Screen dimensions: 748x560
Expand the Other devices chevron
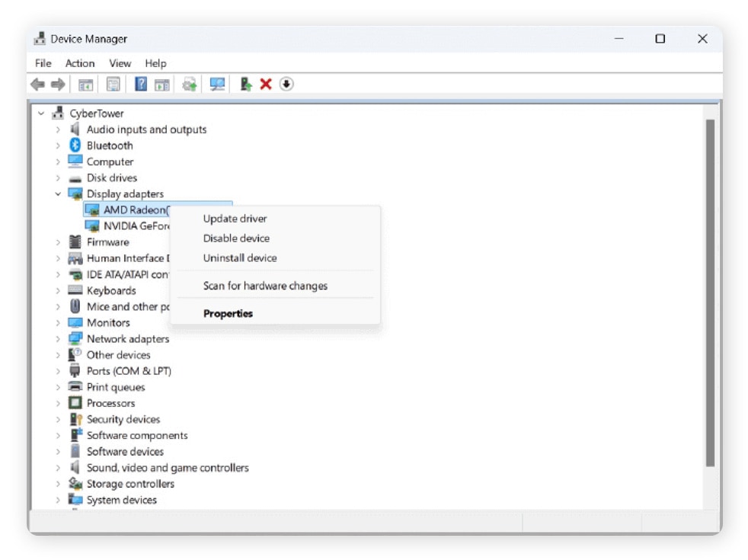58,355
